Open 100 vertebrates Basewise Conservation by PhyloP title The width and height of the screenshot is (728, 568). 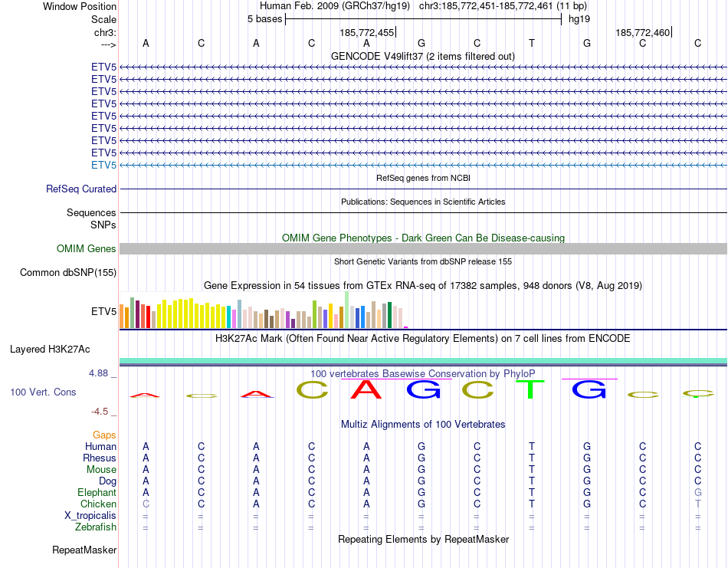coord(423,373)
